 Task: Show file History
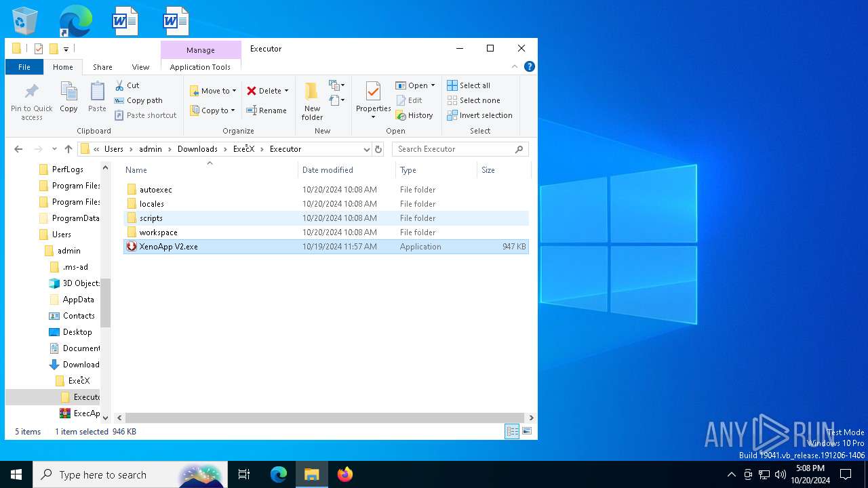tap(414, 115)
